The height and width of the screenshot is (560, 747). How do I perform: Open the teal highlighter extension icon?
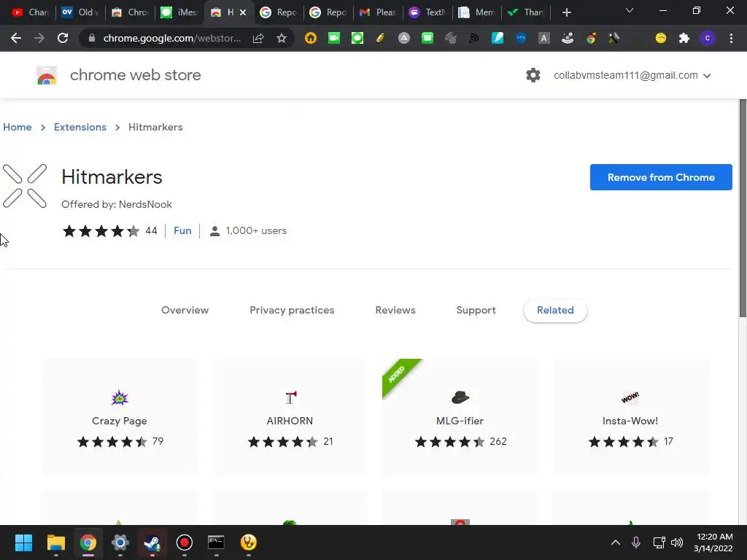(x=498, y=38)
